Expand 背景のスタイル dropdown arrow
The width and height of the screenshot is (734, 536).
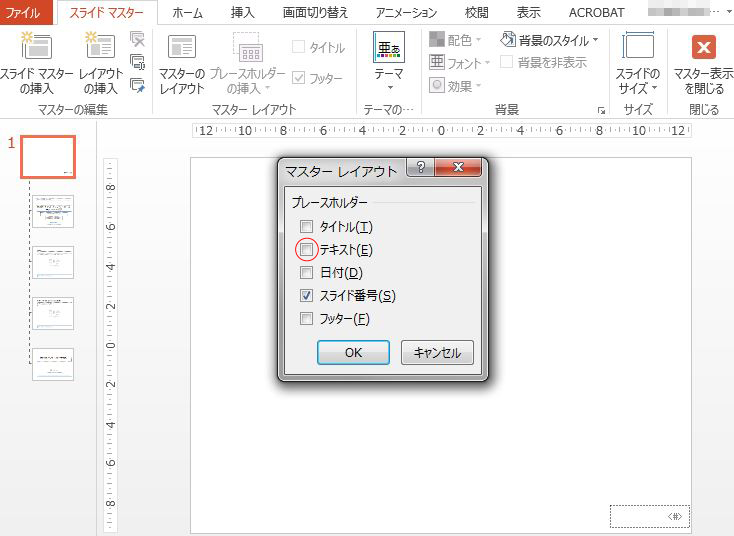(595, 40)
